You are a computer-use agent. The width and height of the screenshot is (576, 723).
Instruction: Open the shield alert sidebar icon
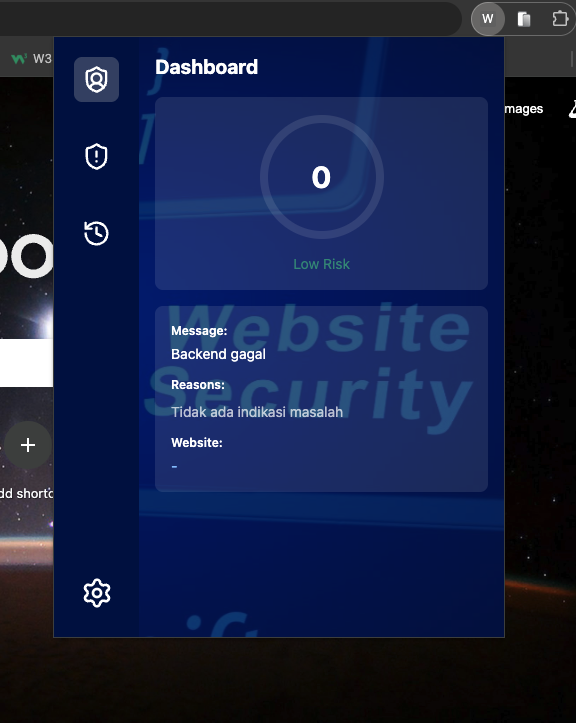pos(96,156)
